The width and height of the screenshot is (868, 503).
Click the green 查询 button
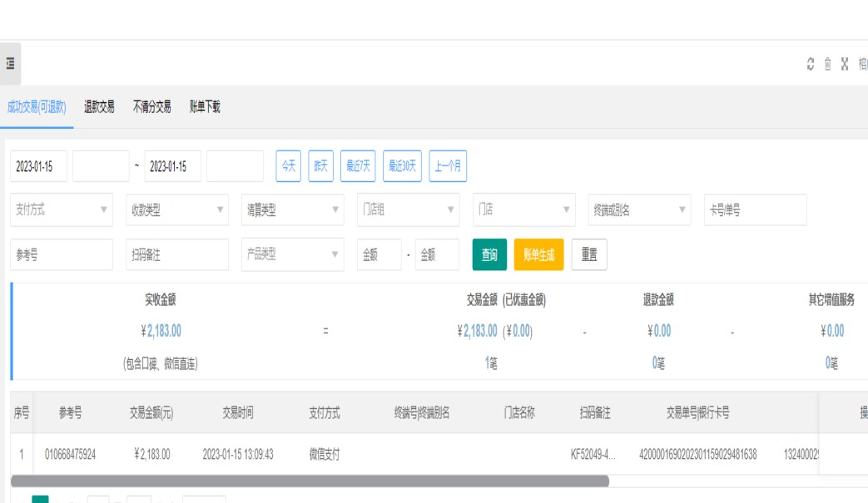click(x=489, y=255)
